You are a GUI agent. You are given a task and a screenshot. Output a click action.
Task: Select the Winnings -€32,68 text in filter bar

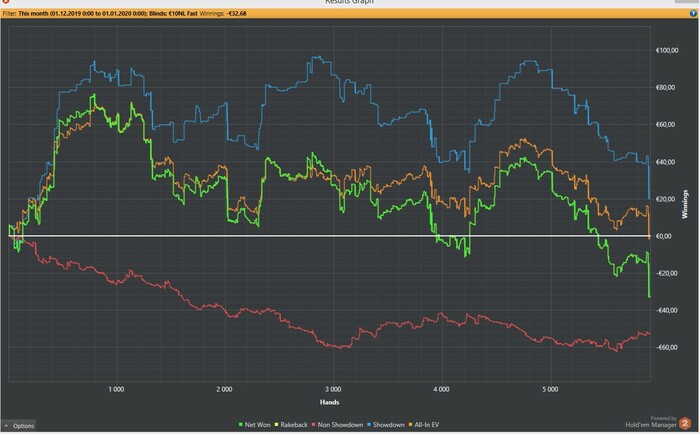click(223, 13)
